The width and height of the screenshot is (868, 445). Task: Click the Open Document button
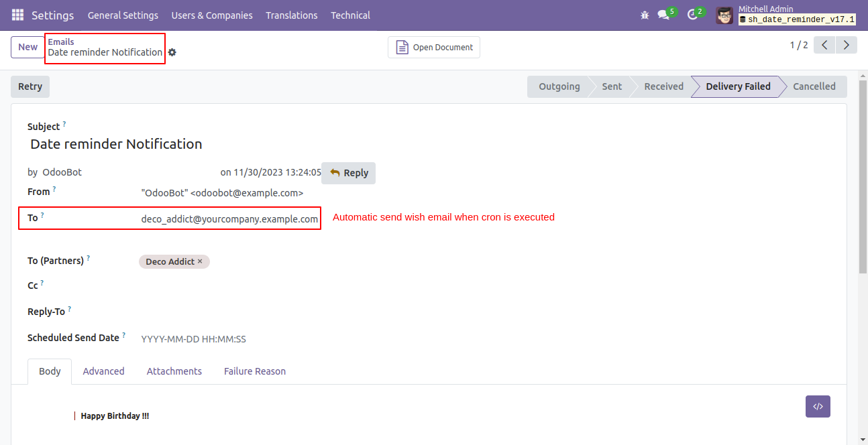(x=434, y=48)
